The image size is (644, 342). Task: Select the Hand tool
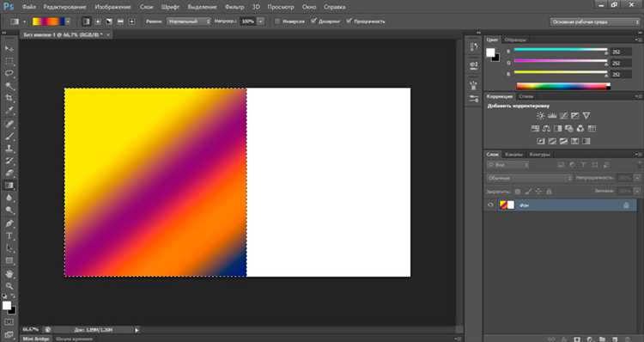pos(9,274)
